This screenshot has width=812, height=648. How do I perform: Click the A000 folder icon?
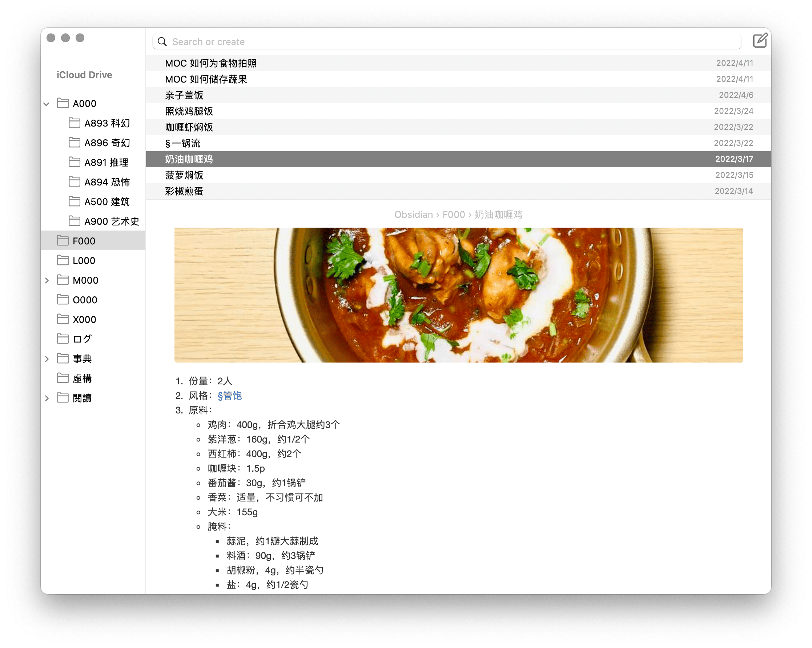63,103
